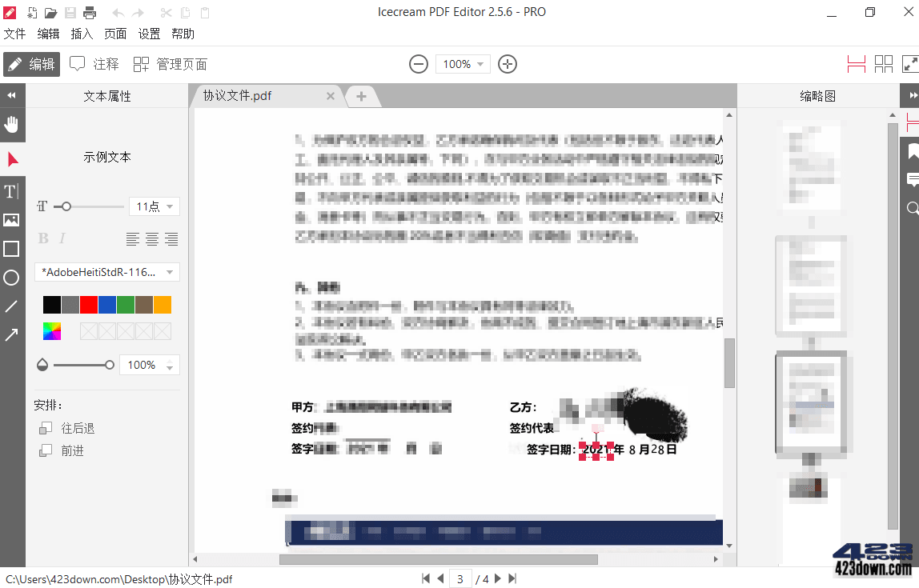Image resolution: width=919 pixels, height=588 pixels.
Task: Open the font family dropdown AdobeHeitiStdR
Action: [106, 272]
